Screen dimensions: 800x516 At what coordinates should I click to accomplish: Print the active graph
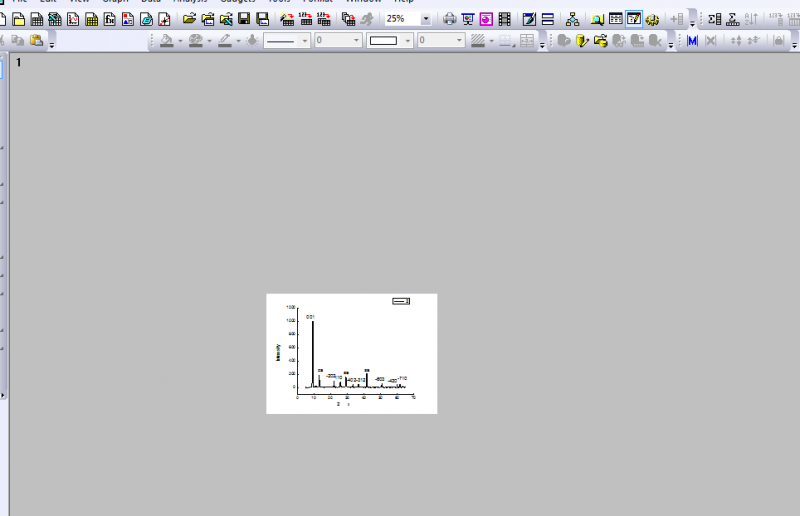(449, 19)
